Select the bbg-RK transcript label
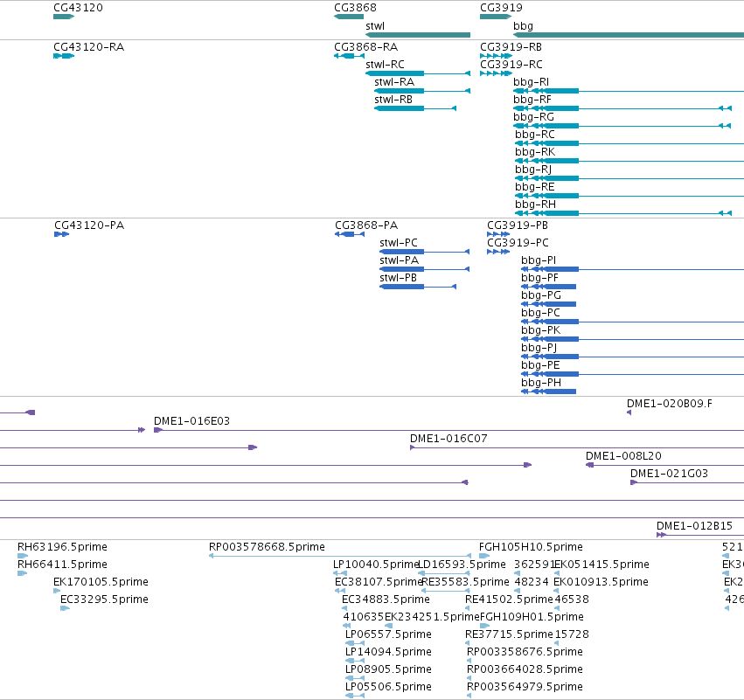The width and height of the screenshot is (744, 700). tap(535, 152)
